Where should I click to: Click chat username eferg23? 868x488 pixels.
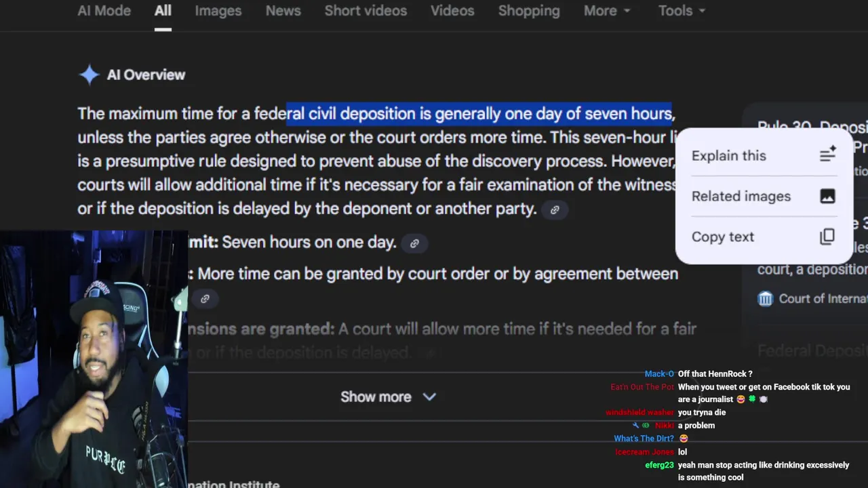click(x=659, y=466)
